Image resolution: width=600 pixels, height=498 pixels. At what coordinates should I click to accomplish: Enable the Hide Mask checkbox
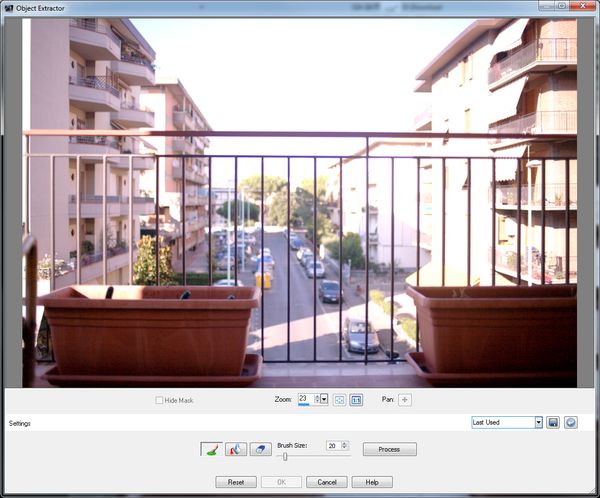click(x=160, y=400)
